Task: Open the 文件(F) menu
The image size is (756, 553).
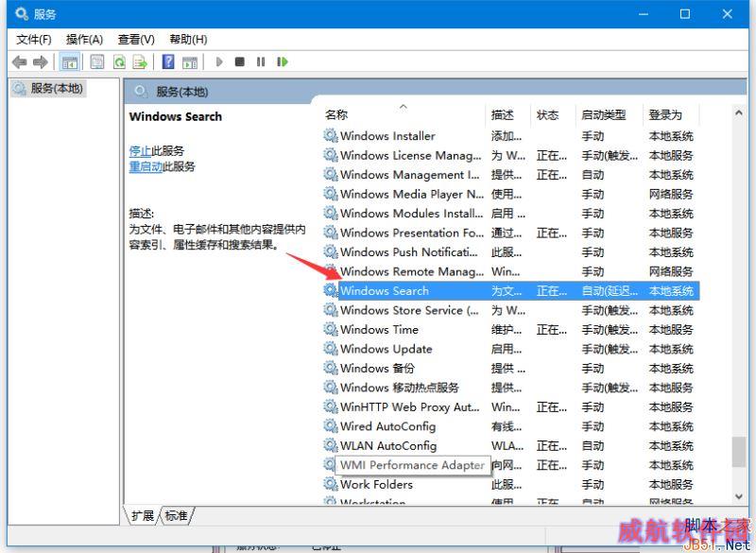Action: [x=34, y=40]
